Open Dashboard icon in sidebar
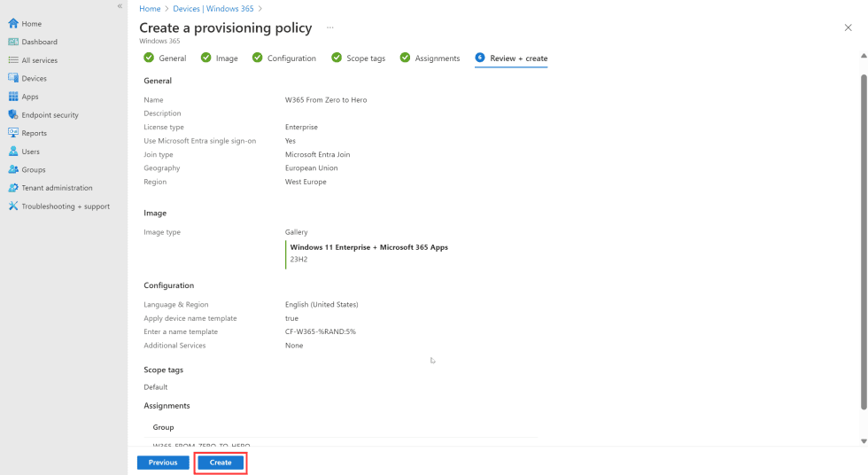Image resolution: width=868 pixels, height=475 pixels. point(13,42)
